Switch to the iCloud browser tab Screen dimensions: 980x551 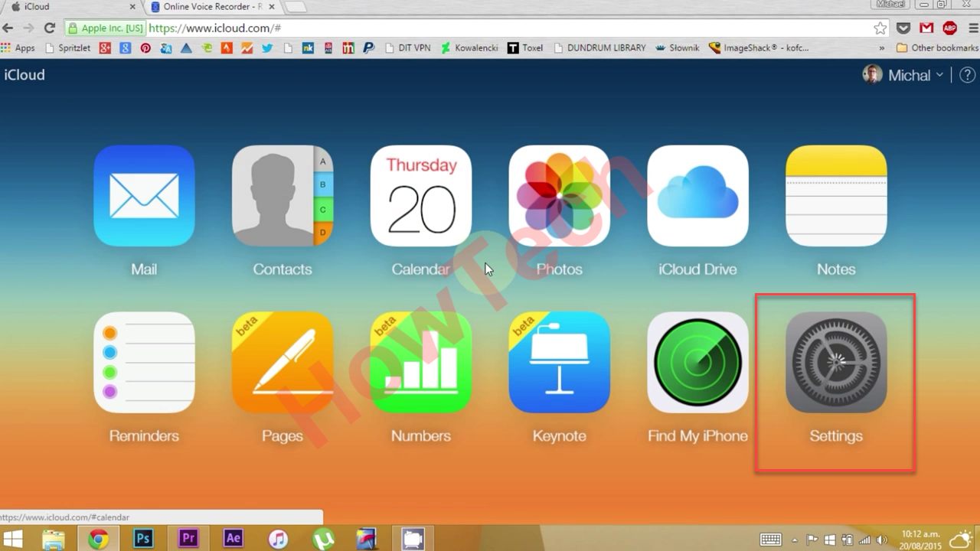tap(70, 7)
